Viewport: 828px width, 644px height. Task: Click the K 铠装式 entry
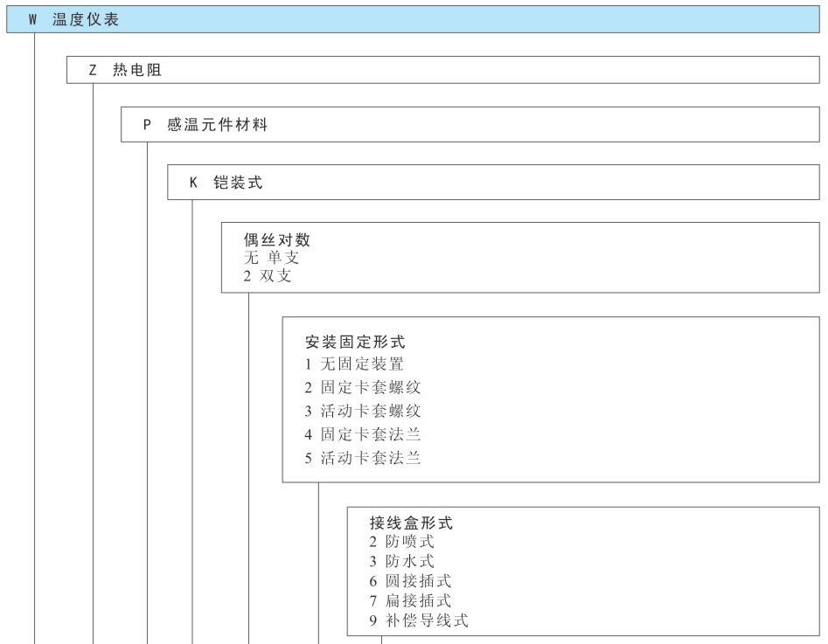click(226, 183)
